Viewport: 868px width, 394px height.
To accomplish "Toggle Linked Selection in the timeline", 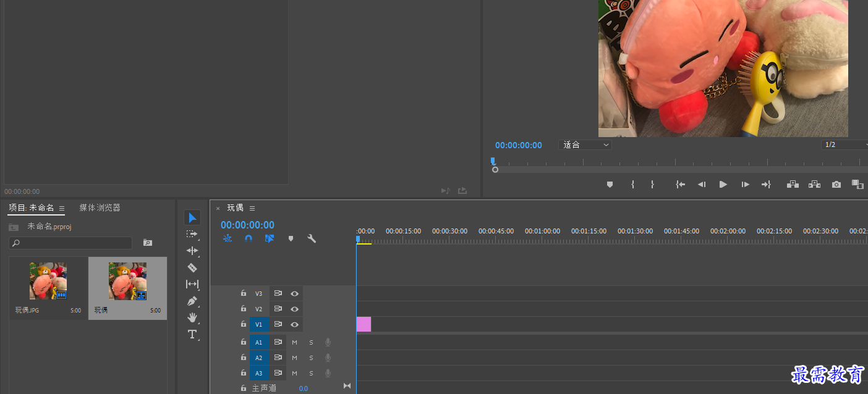I will tap(270, 238).
